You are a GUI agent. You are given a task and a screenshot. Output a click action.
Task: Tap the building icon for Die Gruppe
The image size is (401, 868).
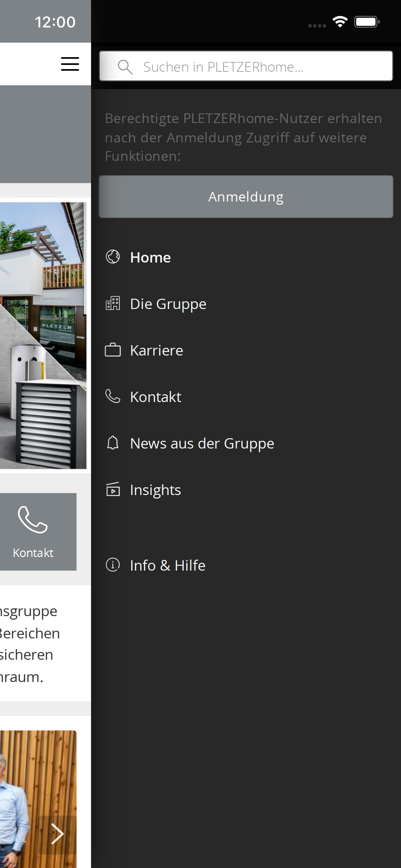113,303
